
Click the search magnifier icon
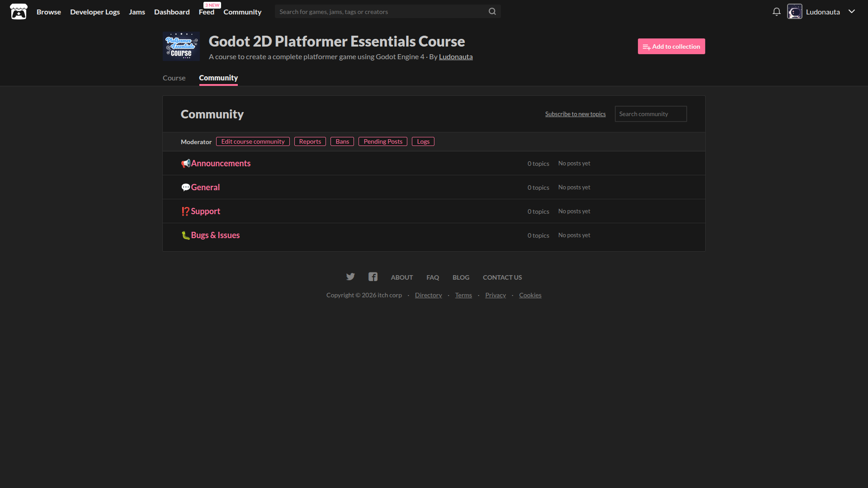(x=492, y=12)
